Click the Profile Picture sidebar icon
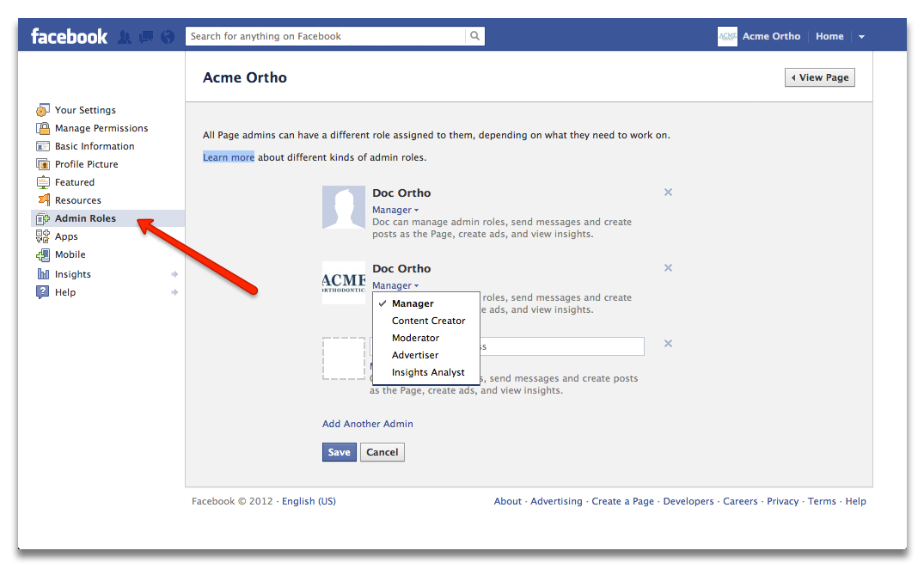The image size is (924, 569). click(42, 164)
